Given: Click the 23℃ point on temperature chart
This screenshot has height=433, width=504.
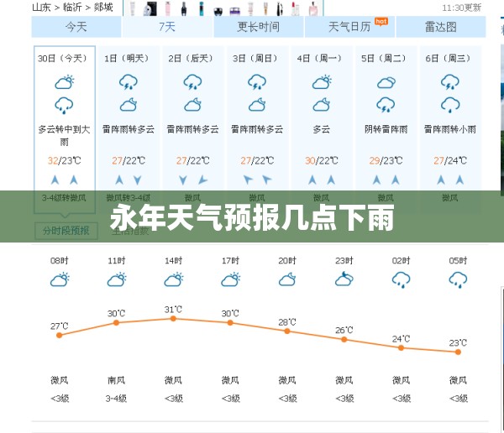Looking at the screenshot, I should point(458,352).
